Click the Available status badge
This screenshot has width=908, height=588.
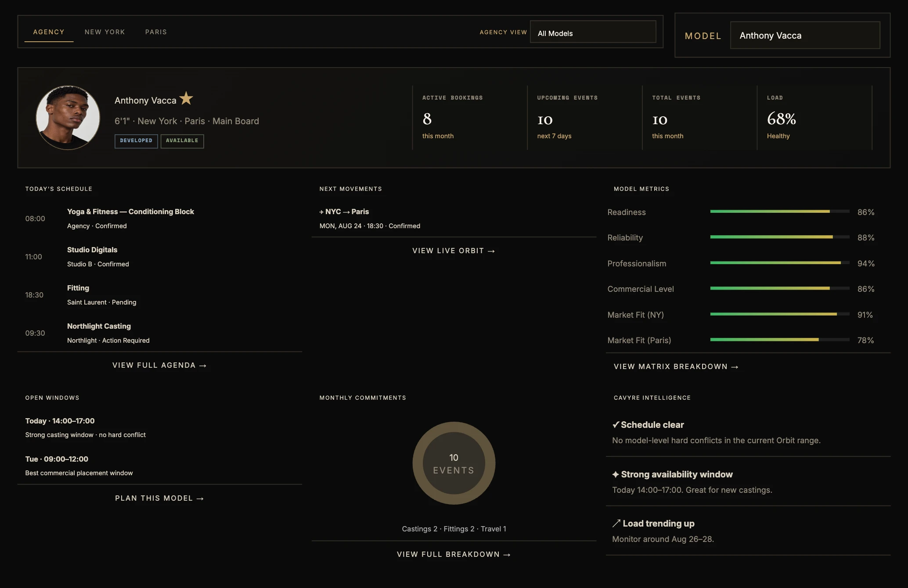point(182,141)
